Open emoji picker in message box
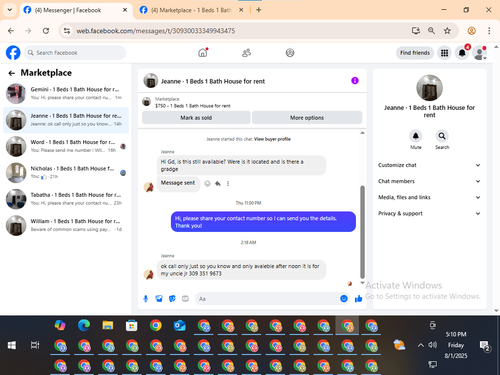 tap(344, 299)
